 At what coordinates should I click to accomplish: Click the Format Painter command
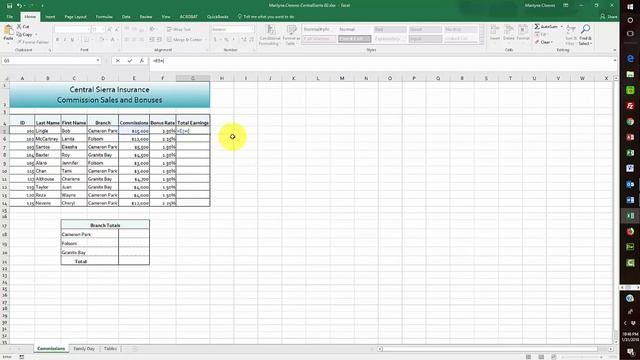click(33, 42)
